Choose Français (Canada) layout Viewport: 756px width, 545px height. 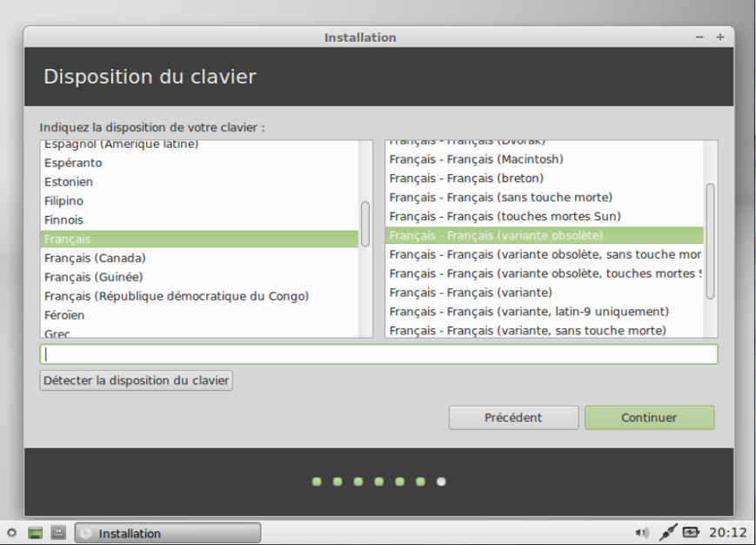click(x=199, y=258)
